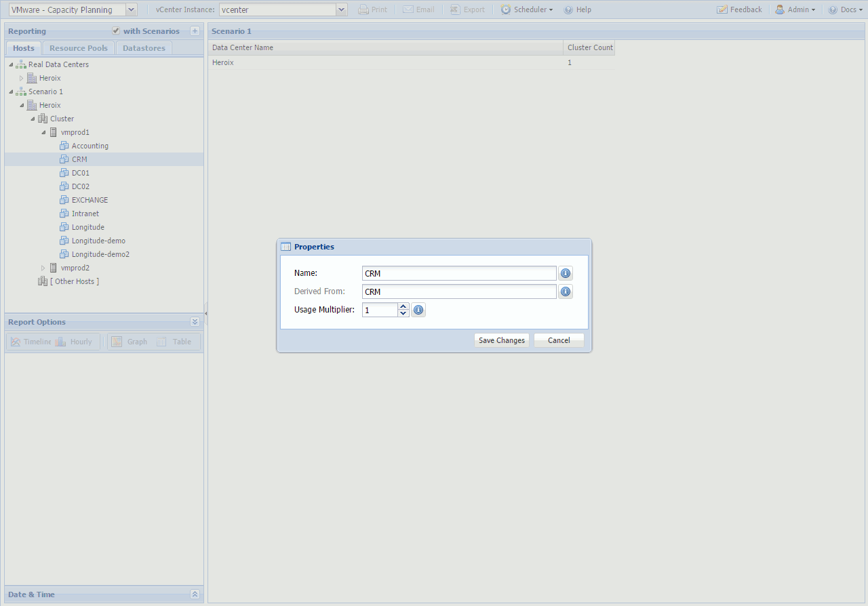Screen dimensions: 868x606
Task: Click the Save Changes button
Action: (502, 340)
